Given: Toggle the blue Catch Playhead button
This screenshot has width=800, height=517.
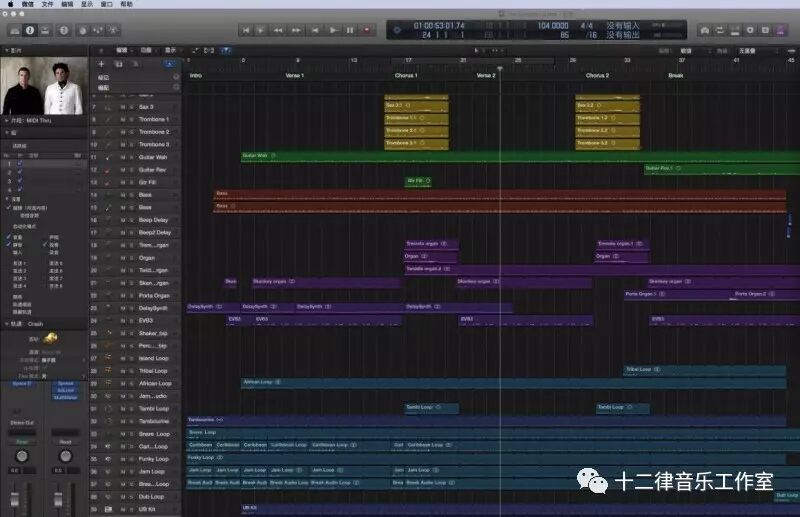Looking at the screenshot, I should click(x=226, y=51).
